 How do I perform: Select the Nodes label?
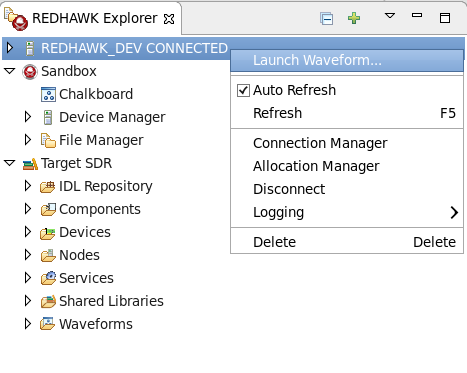79,255
